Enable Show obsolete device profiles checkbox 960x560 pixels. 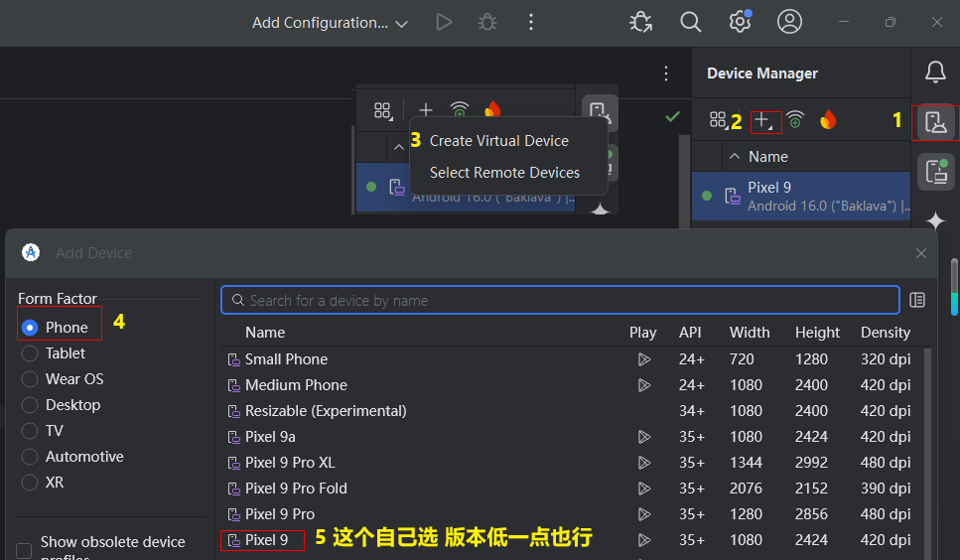coord(24,551)
